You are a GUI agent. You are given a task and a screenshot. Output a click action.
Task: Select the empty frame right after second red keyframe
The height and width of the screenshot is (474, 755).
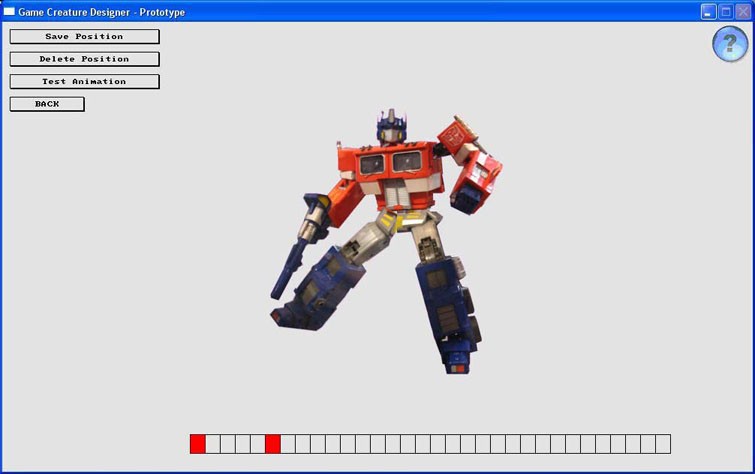click(x=288, y=444)
